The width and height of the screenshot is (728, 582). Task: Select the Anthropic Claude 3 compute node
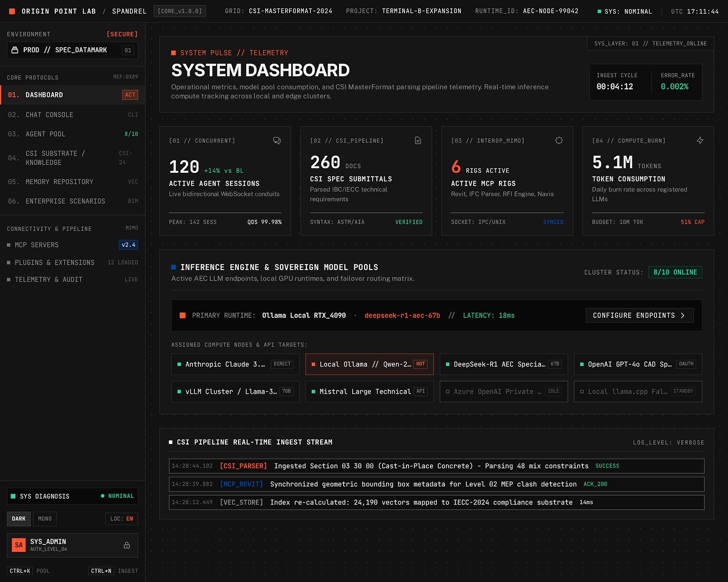tap(235, 364)
